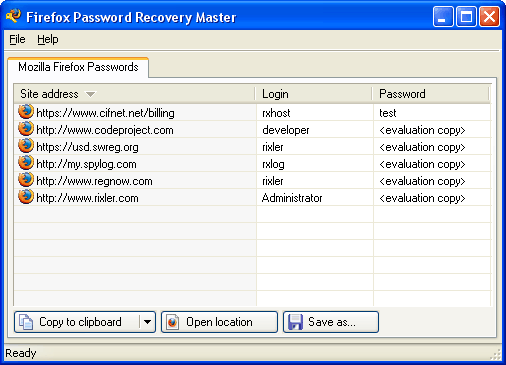
Task: Click the Copy to clipboard button
Action: coord(77,322)
